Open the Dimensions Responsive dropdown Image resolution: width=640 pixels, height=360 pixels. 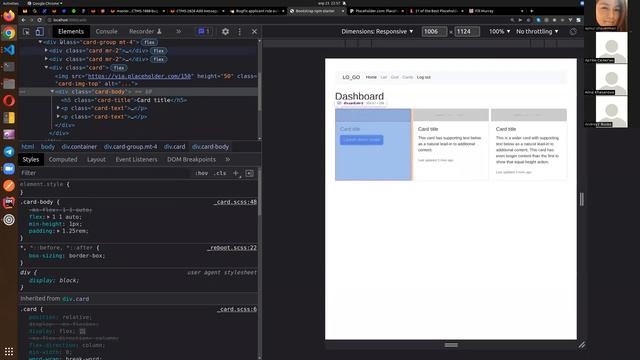tap(377, 31)
